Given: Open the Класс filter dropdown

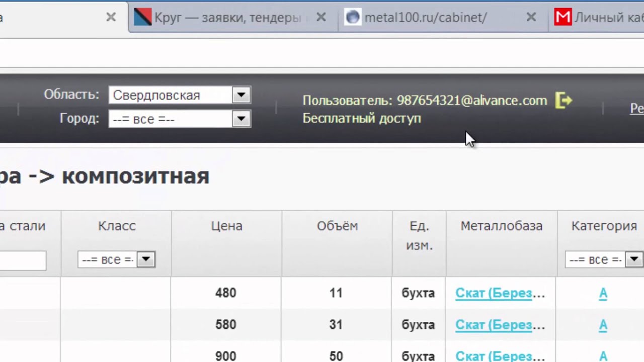Looking at the screenshot, I should (x=116, y=259).
